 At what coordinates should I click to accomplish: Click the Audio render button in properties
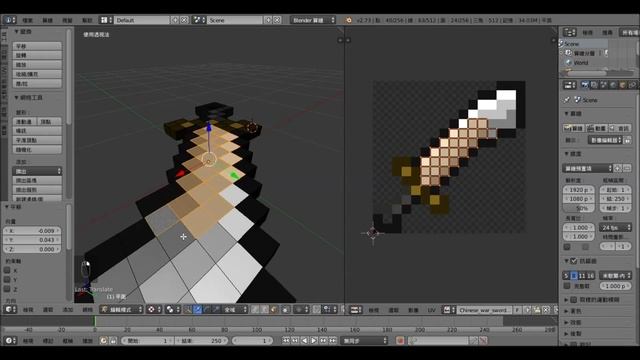click(620, 128)
